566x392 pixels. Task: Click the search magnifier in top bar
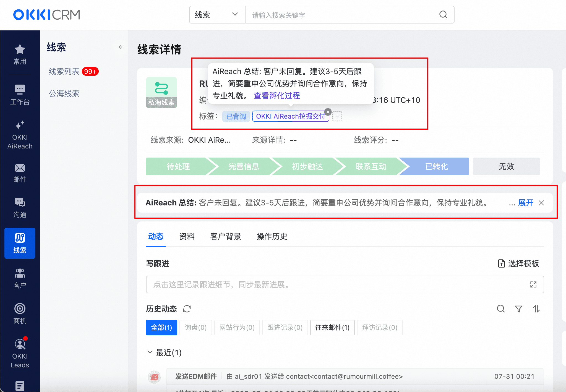(443, 15)
